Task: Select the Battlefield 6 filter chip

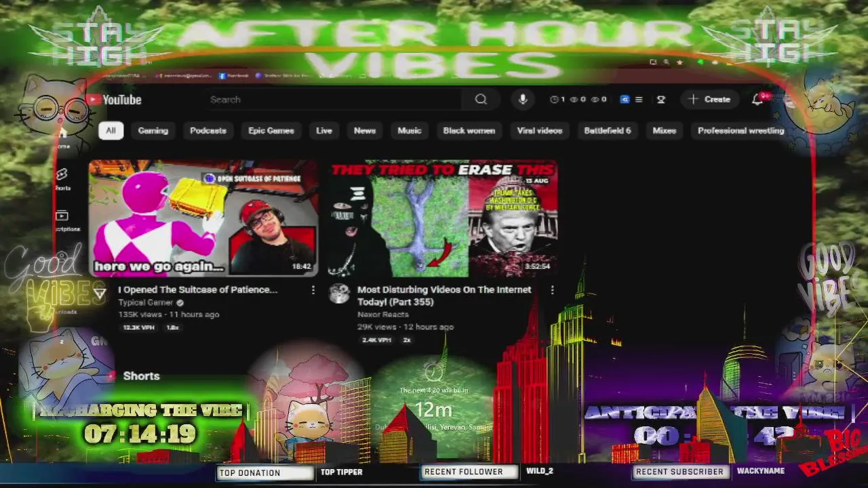Action: [x=608, y=131]
